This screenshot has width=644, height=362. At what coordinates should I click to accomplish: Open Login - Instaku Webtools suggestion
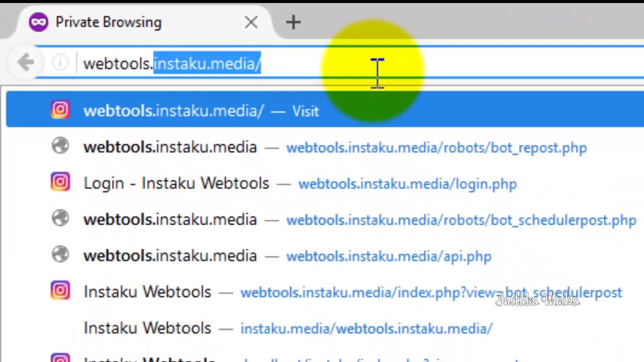point(325,183)
